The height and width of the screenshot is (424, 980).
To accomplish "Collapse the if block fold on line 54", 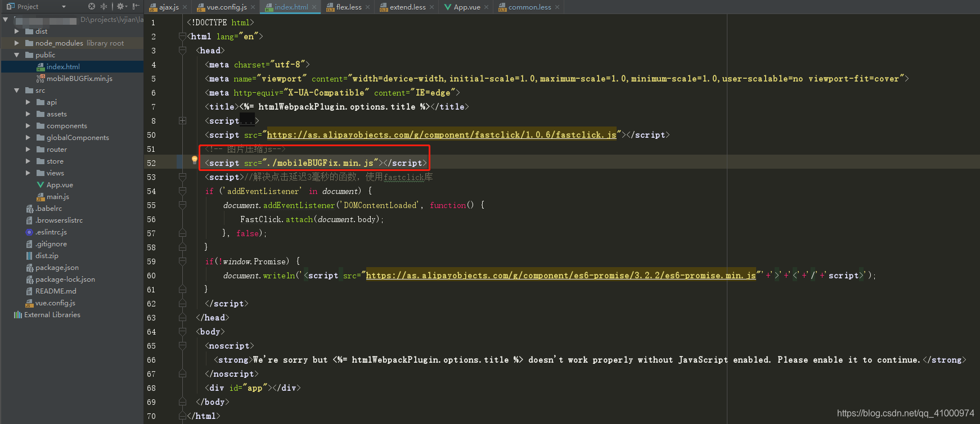I will click(x=182, y=191).
